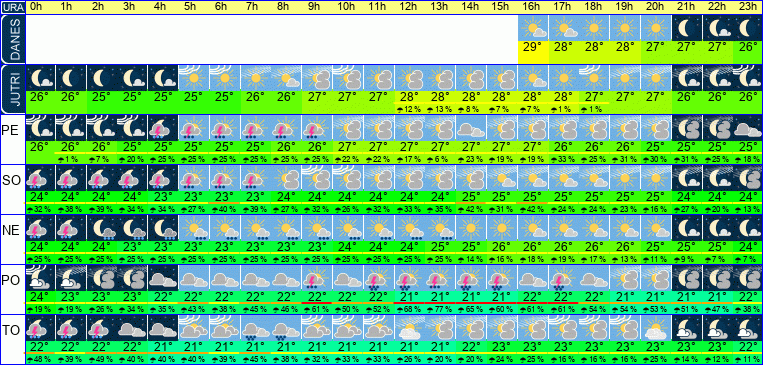Click the PE 14h cloudy icon
763x365 pixels.
(471, 128)
